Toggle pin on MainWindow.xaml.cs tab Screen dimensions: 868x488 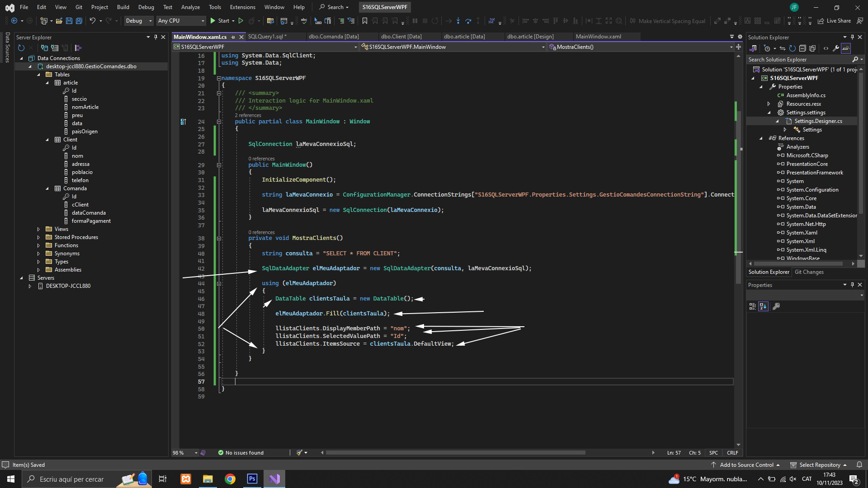click(x=233, y=37)
